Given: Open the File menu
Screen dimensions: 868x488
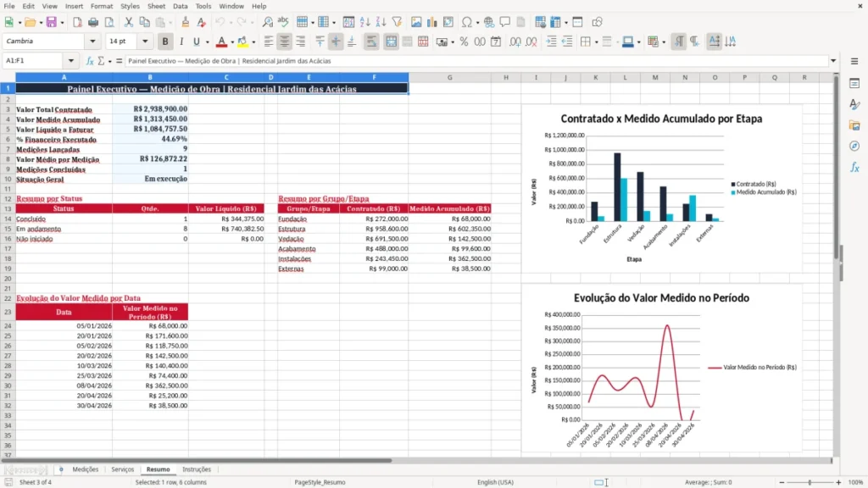Looking at the screenshot, I should tap(9, 6).
